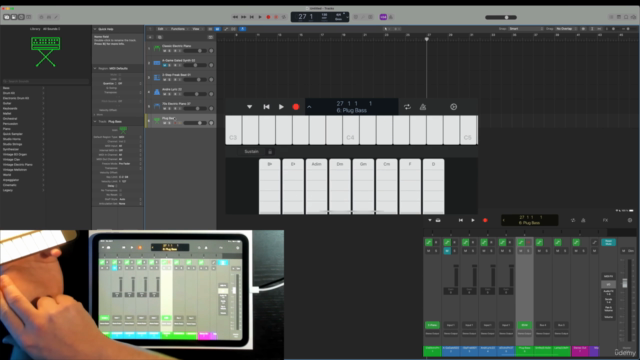Select the Plug Bass track icon
The image size is (640, 360).
(x=157, y=121)
